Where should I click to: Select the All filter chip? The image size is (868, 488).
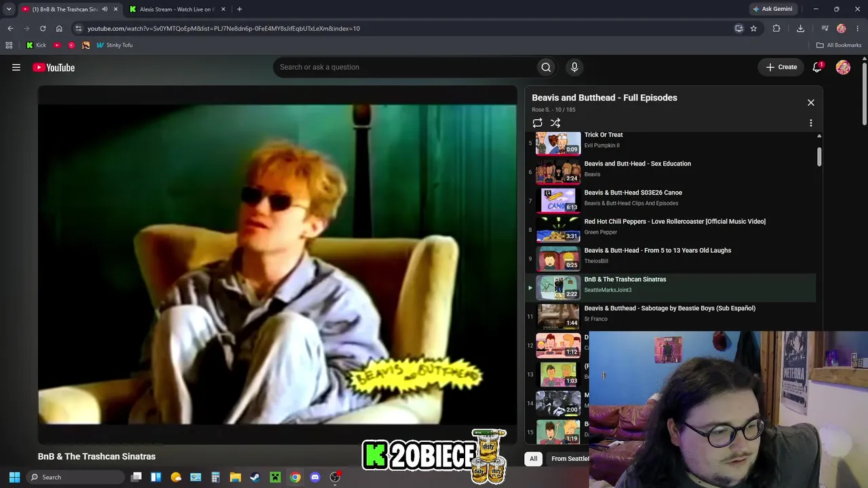(x=534, y=459)
